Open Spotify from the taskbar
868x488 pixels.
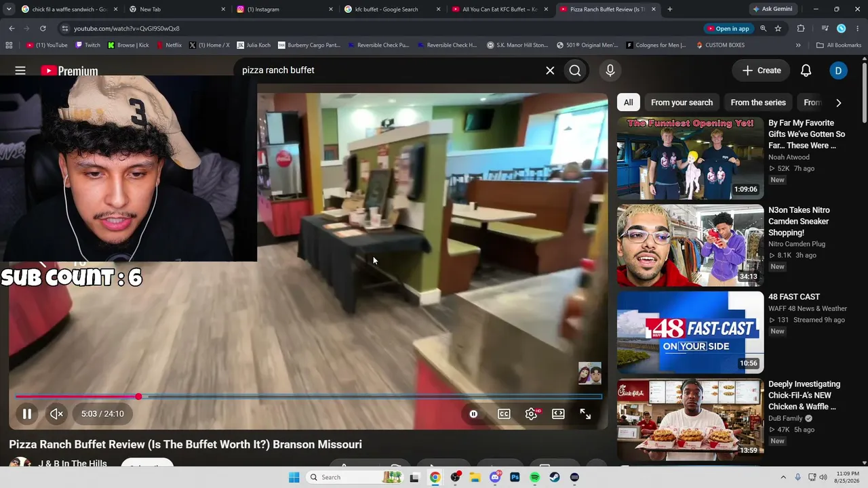tap(534, 477)
